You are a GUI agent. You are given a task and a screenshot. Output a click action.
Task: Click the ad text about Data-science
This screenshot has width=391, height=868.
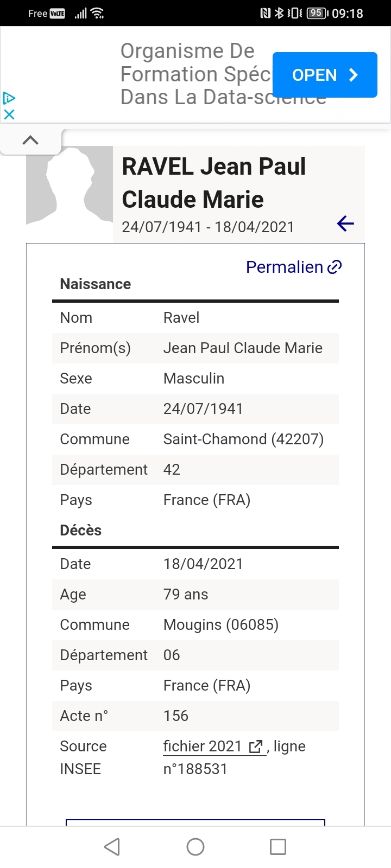tap(195, 74)
